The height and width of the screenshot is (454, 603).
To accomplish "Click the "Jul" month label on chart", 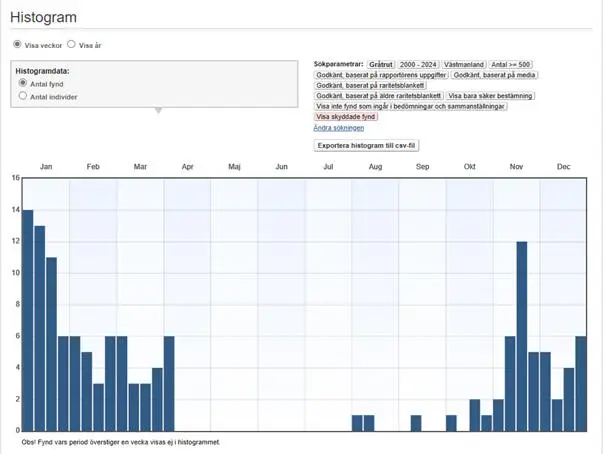I will point(328,166).
